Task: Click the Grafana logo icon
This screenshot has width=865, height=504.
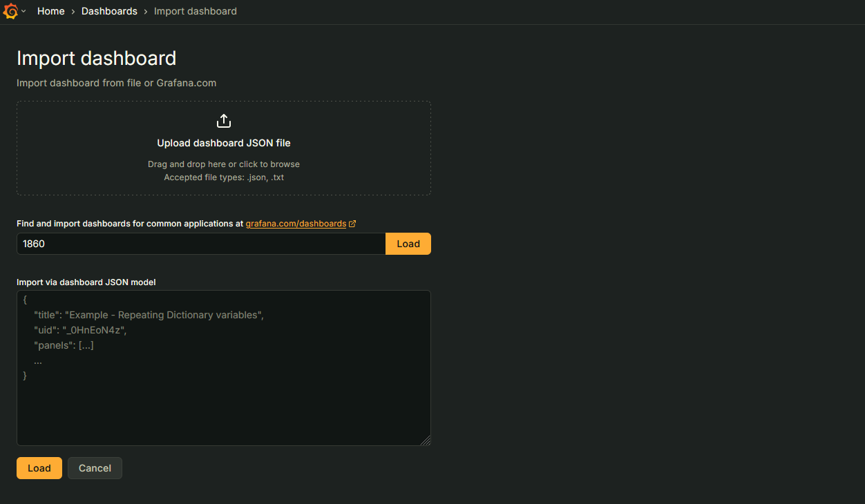Action: [x=10, y=11]
